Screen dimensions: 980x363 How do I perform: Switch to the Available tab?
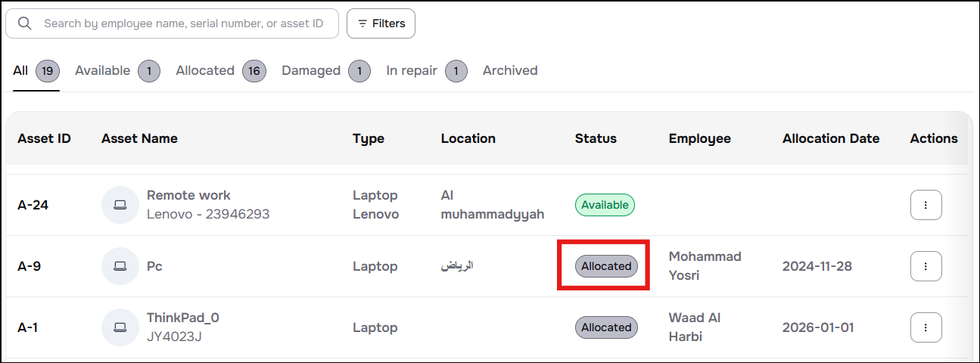103,70
